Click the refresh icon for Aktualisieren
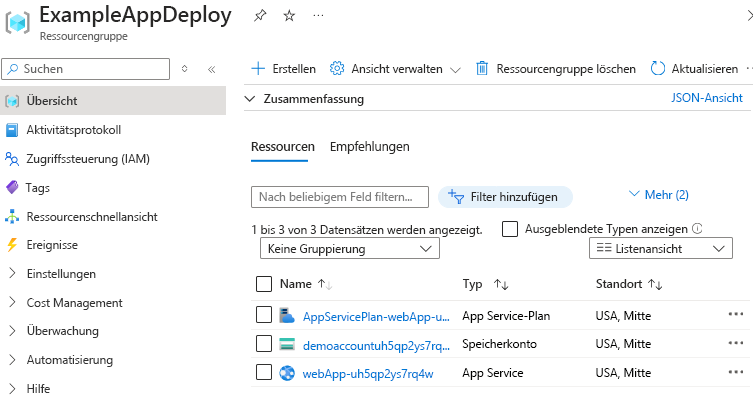Screen dimensions: 753x399 point(658,69)
